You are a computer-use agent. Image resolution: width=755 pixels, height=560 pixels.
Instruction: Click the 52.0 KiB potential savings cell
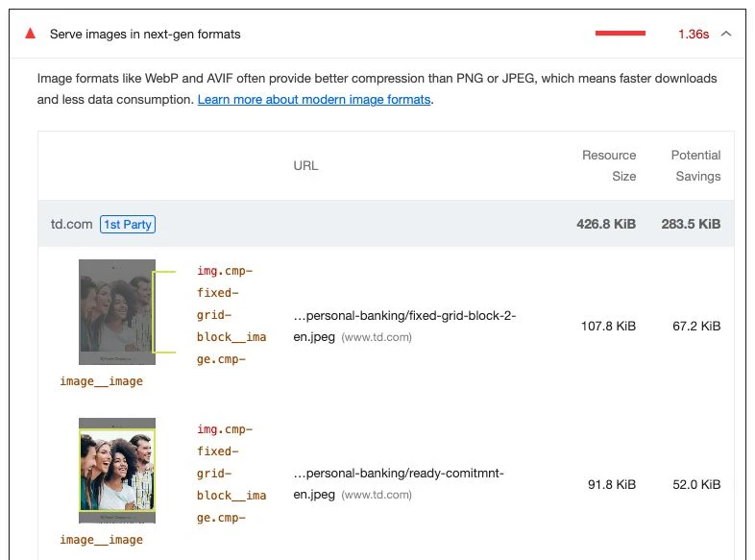(696, 484)
